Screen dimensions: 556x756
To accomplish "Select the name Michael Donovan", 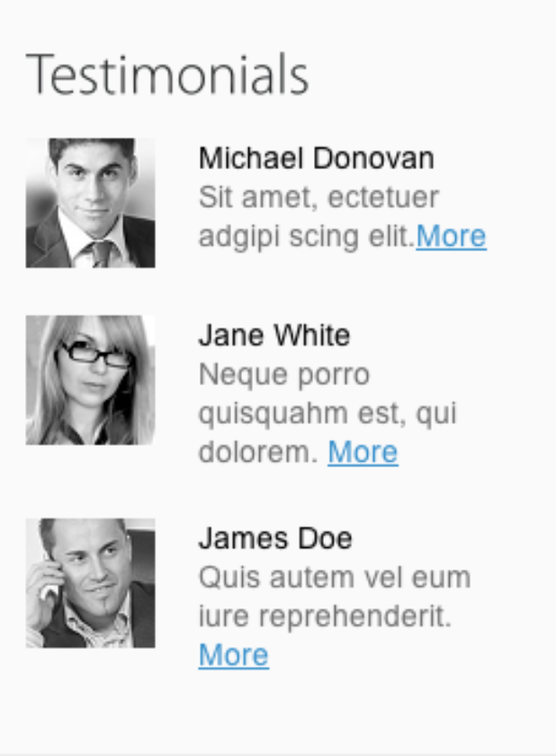I will [316, 158].
